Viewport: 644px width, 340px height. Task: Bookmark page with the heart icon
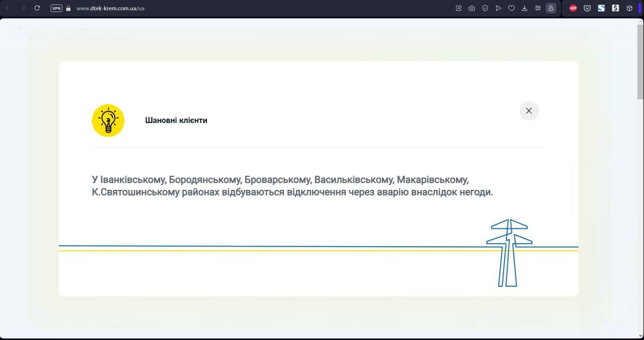[511, 8]
